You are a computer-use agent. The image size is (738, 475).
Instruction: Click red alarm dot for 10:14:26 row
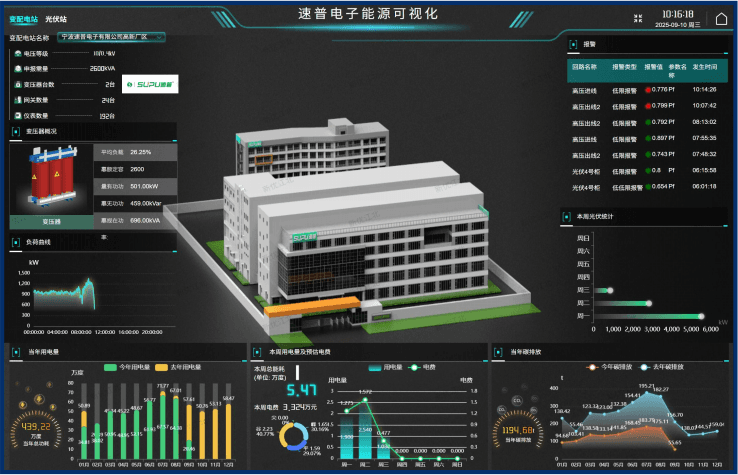click(x=648, y=90)
